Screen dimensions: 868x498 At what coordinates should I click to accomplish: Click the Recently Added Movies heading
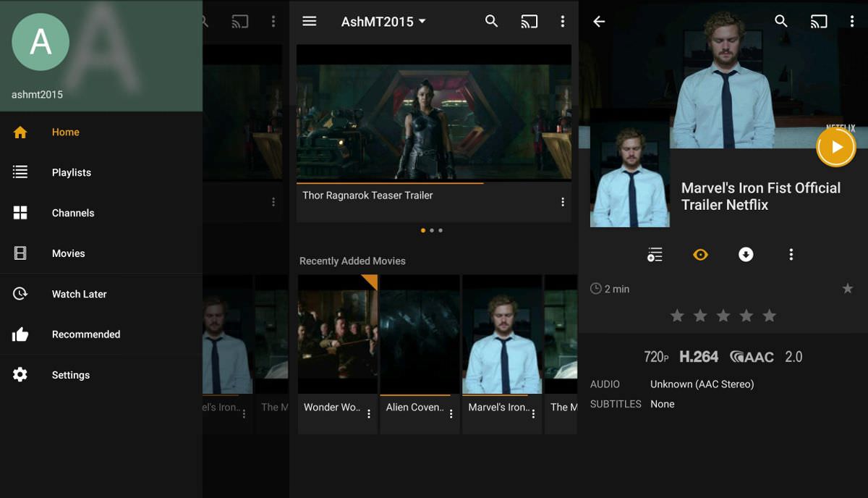(352, 261)
